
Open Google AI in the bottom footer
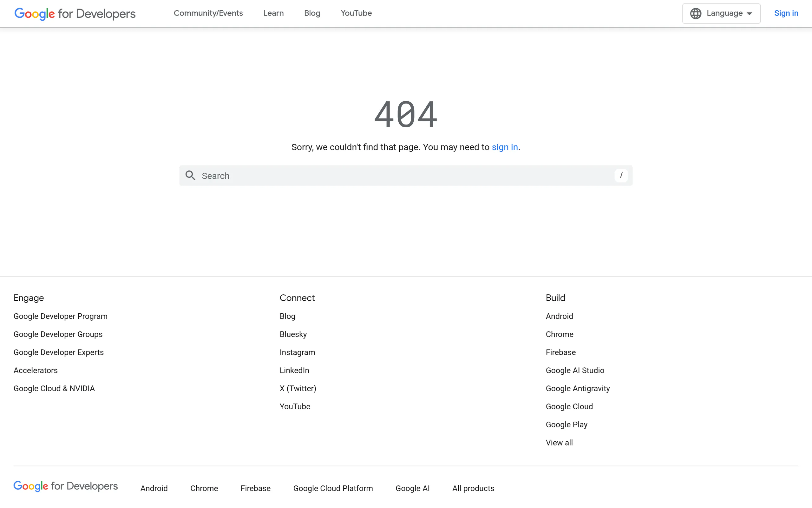click(412, 488)
